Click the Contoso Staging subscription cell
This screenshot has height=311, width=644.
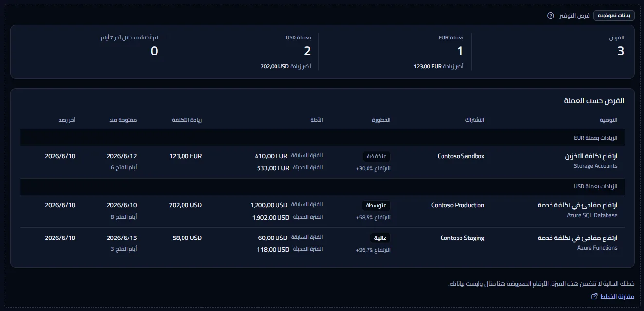[462, 238]
